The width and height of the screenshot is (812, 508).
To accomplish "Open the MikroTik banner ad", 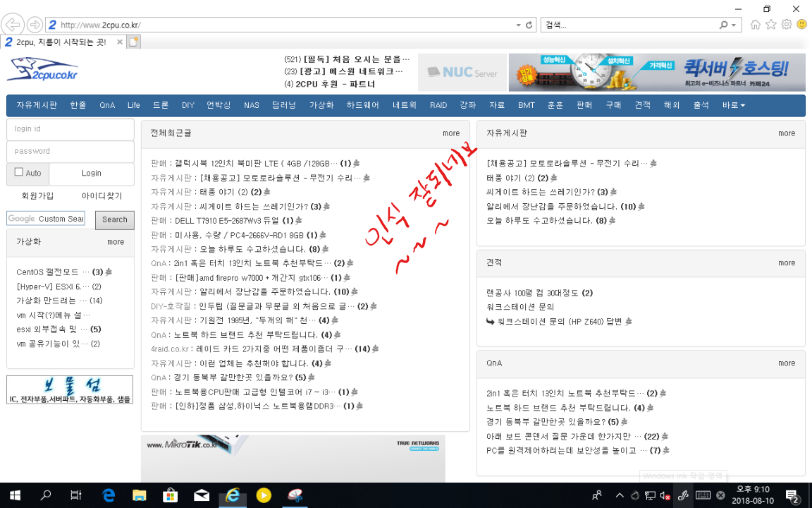I will 293,459.
